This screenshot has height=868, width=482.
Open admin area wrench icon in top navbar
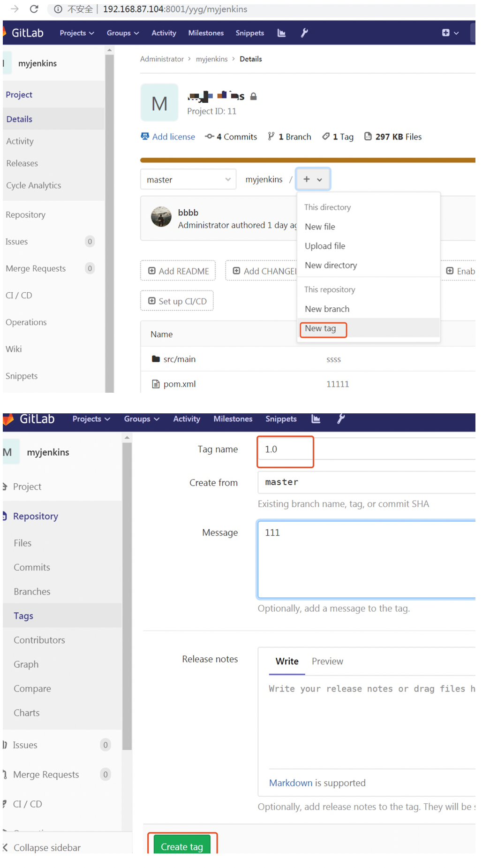[x=304, y=33]
